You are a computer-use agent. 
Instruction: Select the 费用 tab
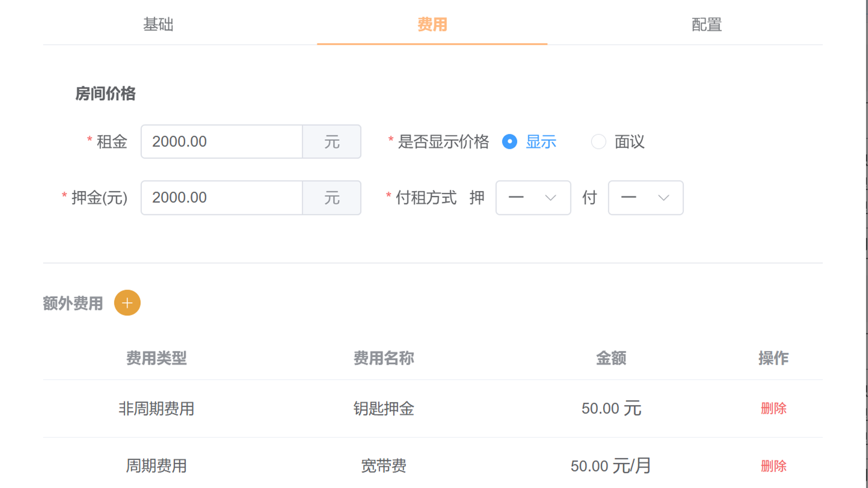432,24
